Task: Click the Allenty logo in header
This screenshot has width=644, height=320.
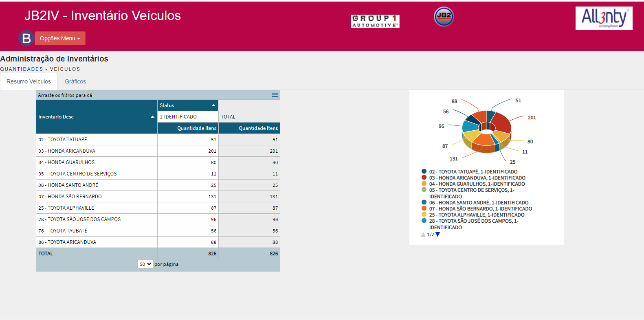Action: coord(604,18)
